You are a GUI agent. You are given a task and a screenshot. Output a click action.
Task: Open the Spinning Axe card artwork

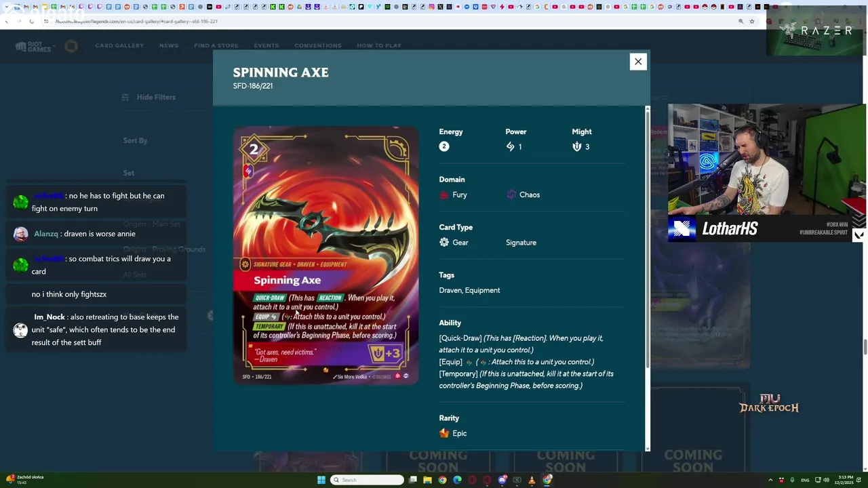(325, 256)
